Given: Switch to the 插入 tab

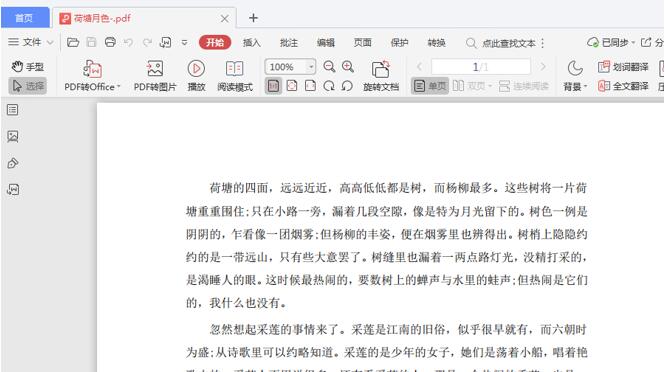Looking at the screenshot, I should click(x=251, y=42).
